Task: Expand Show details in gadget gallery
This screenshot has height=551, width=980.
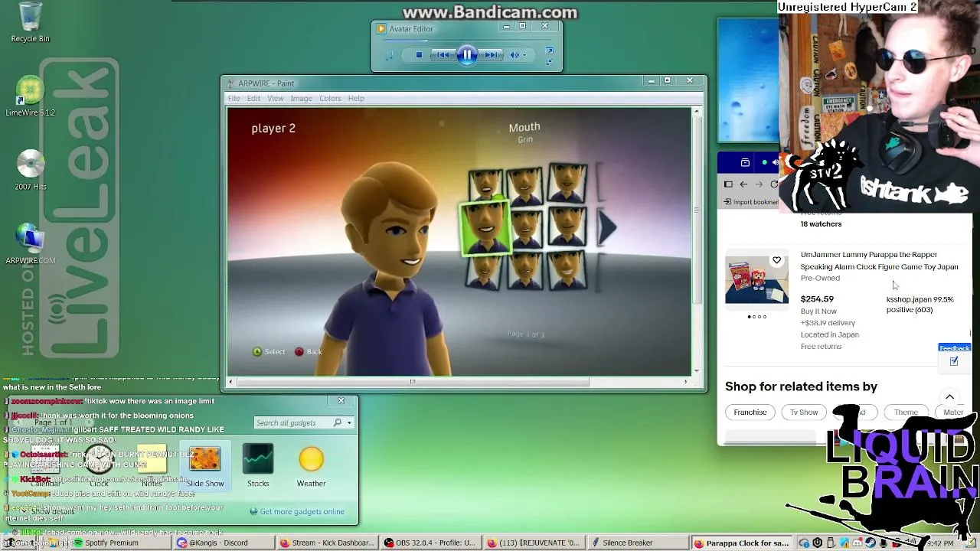Action: 47,511
